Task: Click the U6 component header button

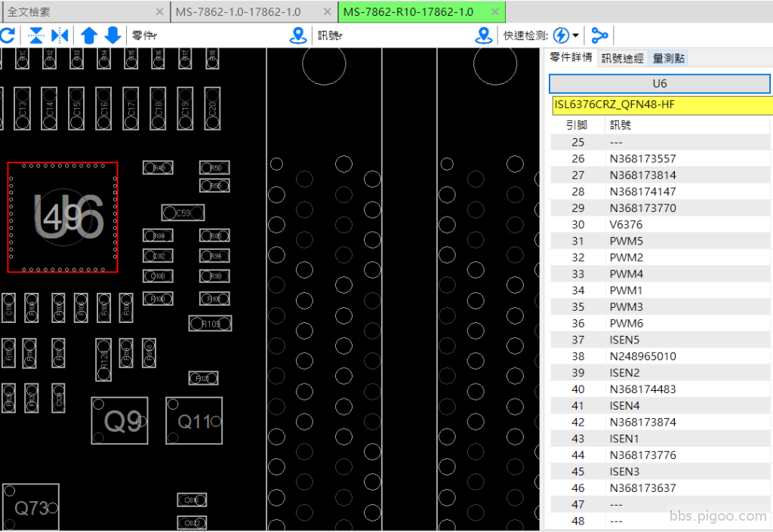Action: (x=659, y=84)
